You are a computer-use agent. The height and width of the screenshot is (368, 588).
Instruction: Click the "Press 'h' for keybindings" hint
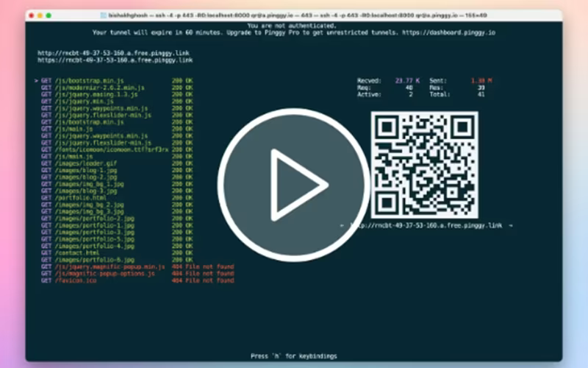tap(293, 356)
